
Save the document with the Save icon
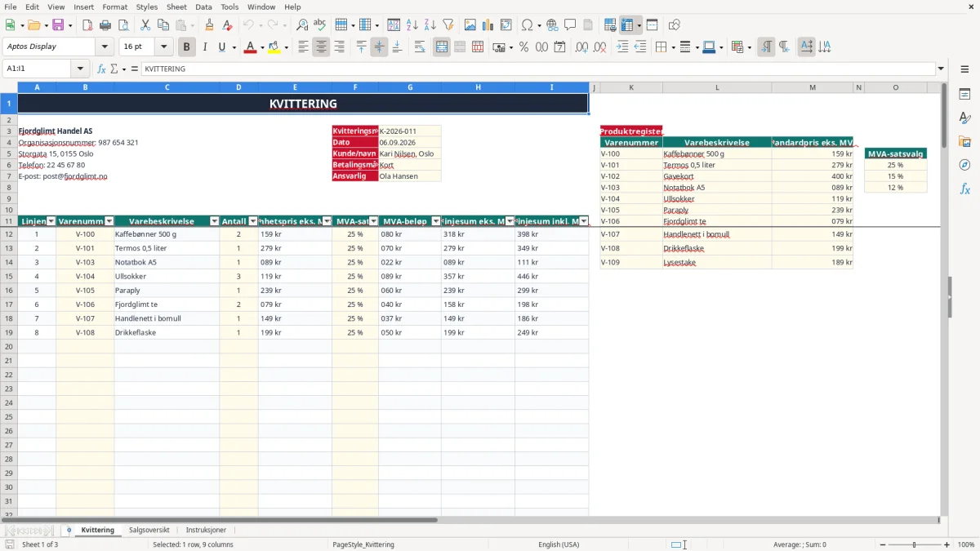[59, 25]
